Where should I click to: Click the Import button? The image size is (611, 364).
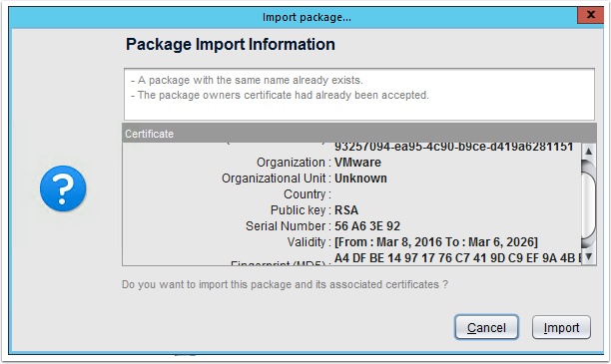pyautogui.click(x=561, y=327)
